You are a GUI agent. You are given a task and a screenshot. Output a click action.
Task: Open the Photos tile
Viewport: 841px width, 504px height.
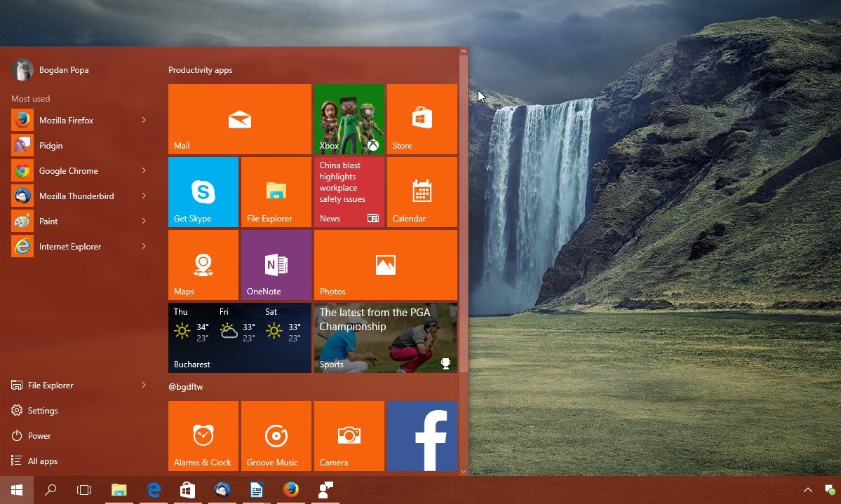[x=386, y=265]
